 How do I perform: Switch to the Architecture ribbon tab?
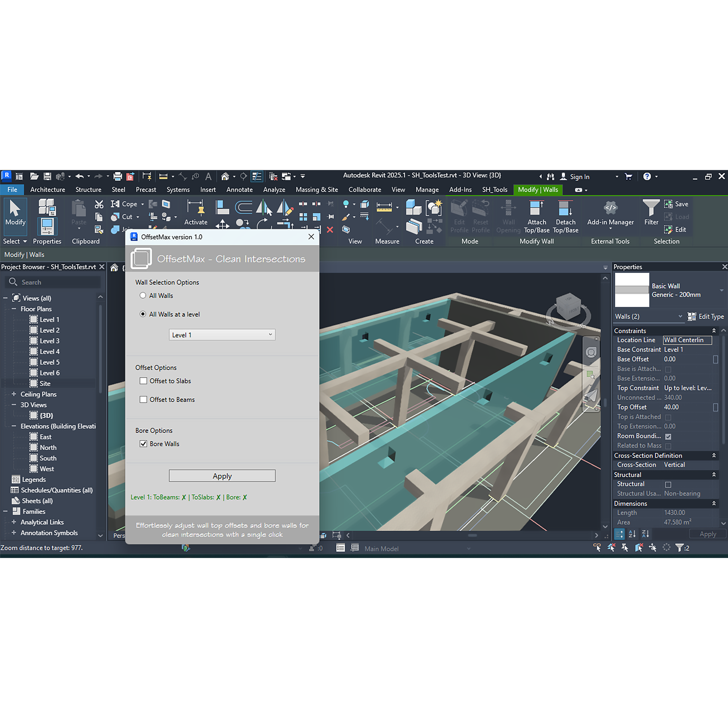pyautogui.click(x=47, y=190)
